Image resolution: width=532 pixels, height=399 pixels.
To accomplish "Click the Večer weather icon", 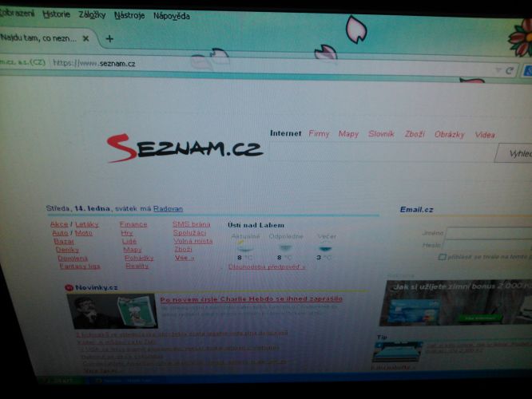I will click(x=325, y=248).
